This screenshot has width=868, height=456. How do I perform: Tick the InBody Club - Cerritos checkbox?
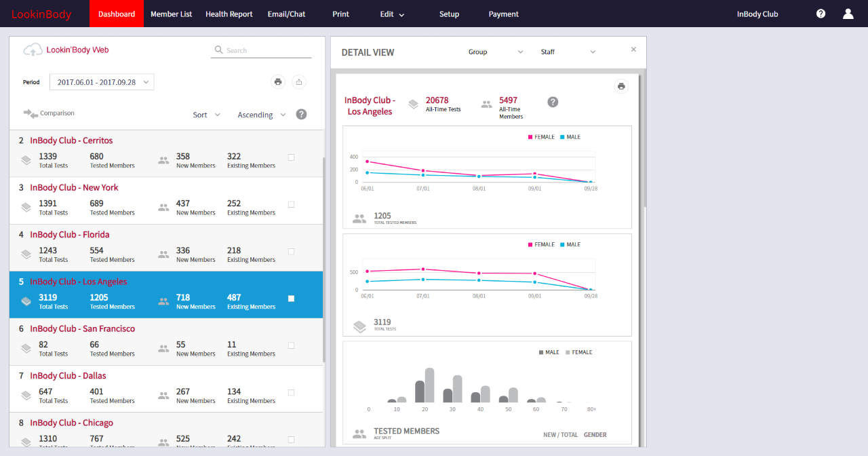pyautogui.click(x=291, y=157)
